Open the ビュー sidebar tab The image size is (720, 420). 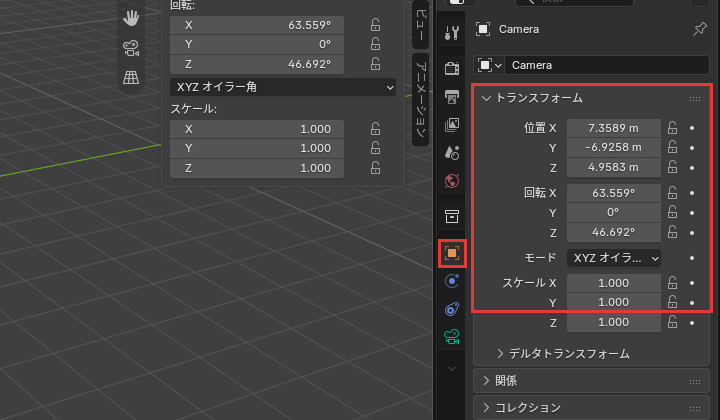click(x=420, y=24)
